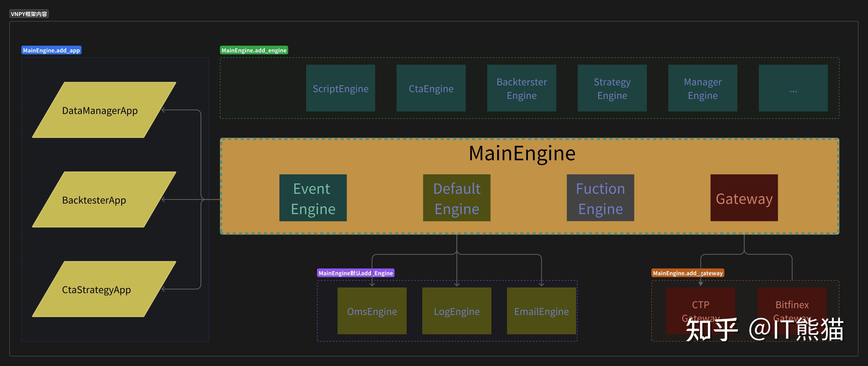Image resolution: width=868 pixels, height=366 pixels.
Task: Select the Manager Engine box
Action: [x=703, y=88]
